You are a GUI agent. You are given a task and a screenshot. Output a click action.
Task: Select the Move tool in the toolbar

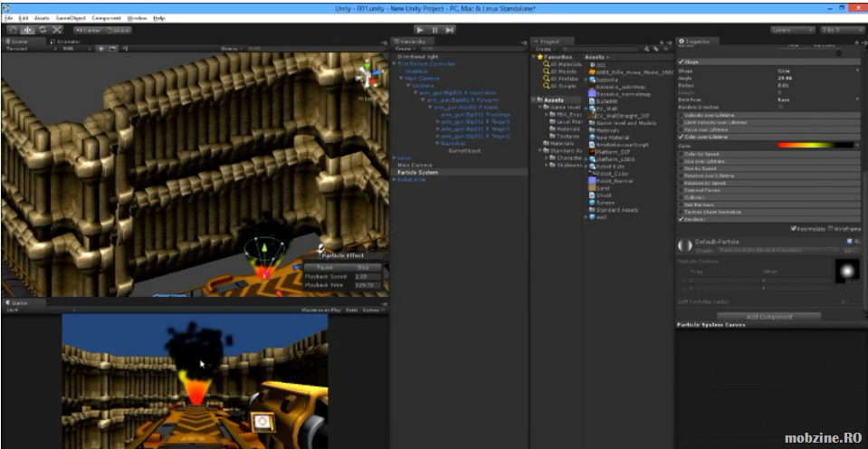(x=27, y=30)
